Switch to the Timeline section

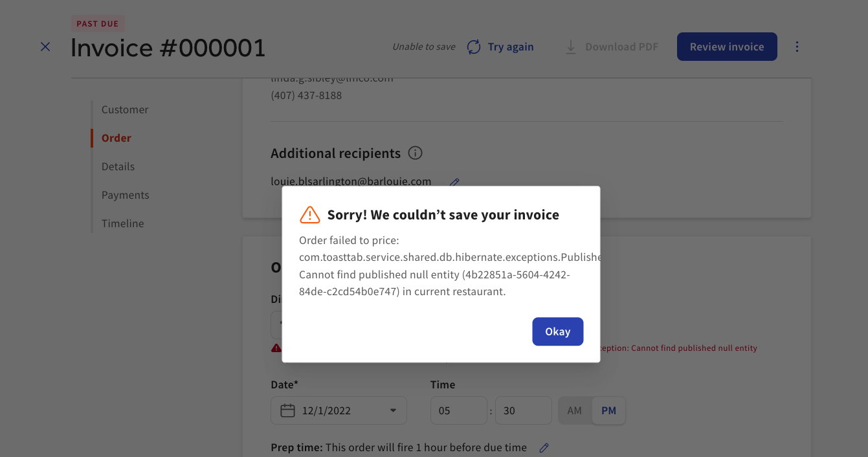click(x=122, y=223)
